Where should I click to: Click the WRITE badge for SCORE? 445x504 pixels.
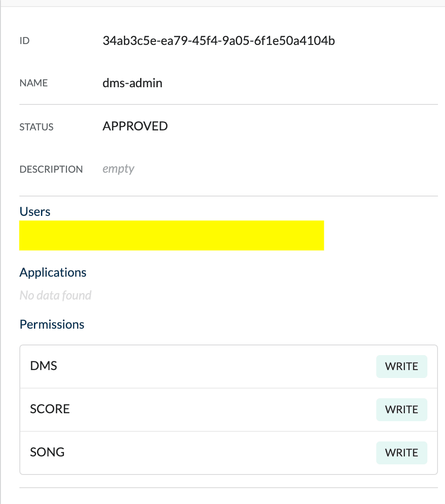coord(401,410)
